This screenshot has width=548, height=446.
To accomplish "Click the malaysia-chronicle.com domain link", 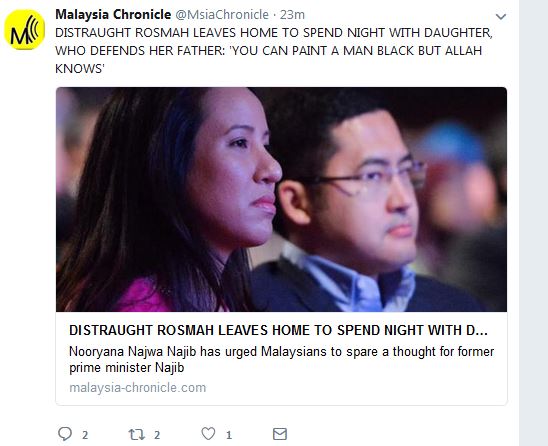I will tap(138, 388).
